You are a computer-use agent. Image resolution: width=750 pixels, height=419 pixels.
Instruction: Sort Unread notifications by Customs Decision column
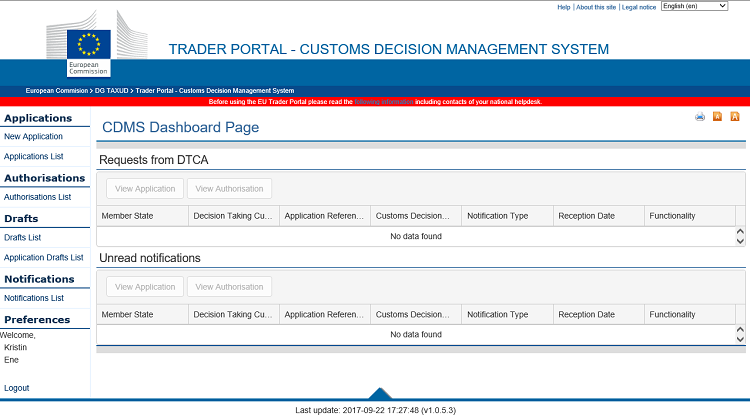pos(416,314)
